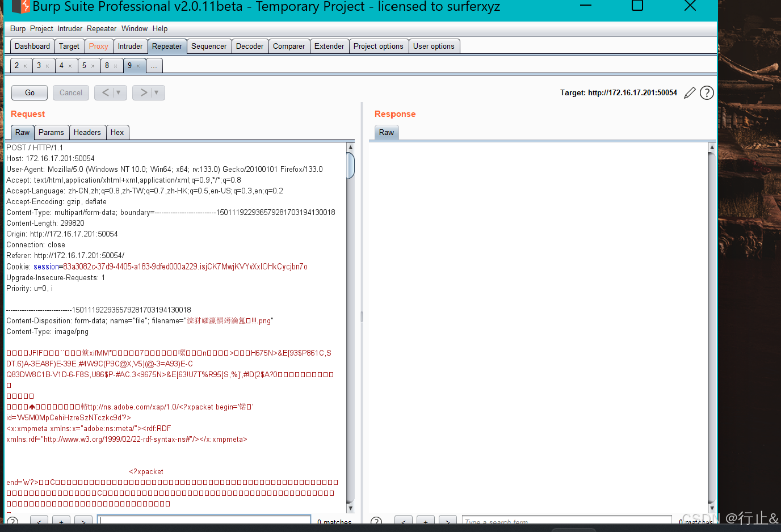The width and height of the screenshot is (781, 532).
Task: Open the Burp menu
Action: pos(18,29)
